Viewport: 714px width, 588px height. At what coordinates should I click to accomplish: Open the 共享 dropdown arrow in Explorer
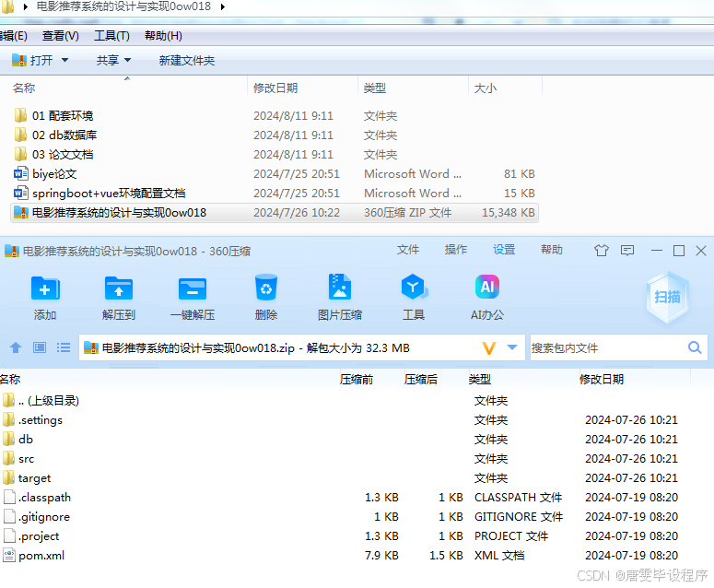click(127, 60)
